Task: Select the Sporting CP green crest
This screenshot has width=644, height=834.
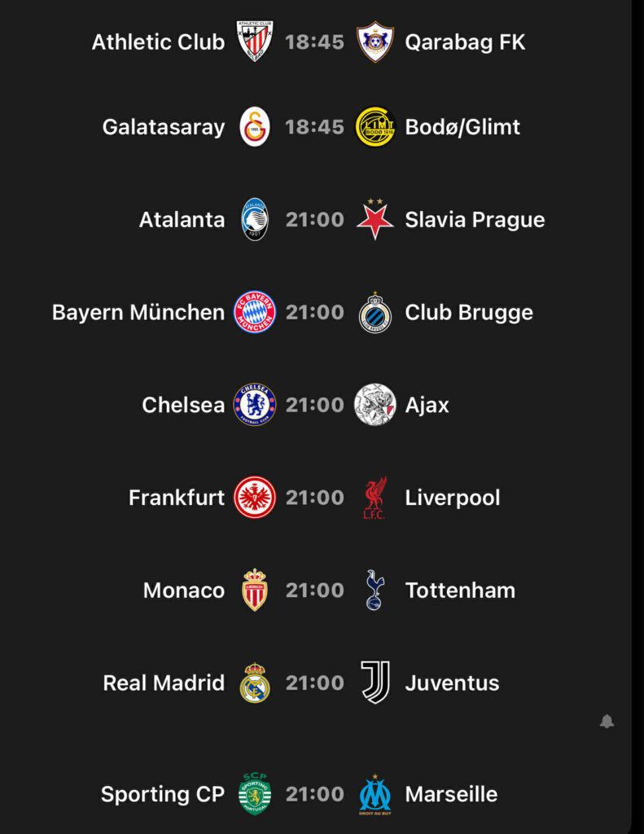Action: (255, 794)
